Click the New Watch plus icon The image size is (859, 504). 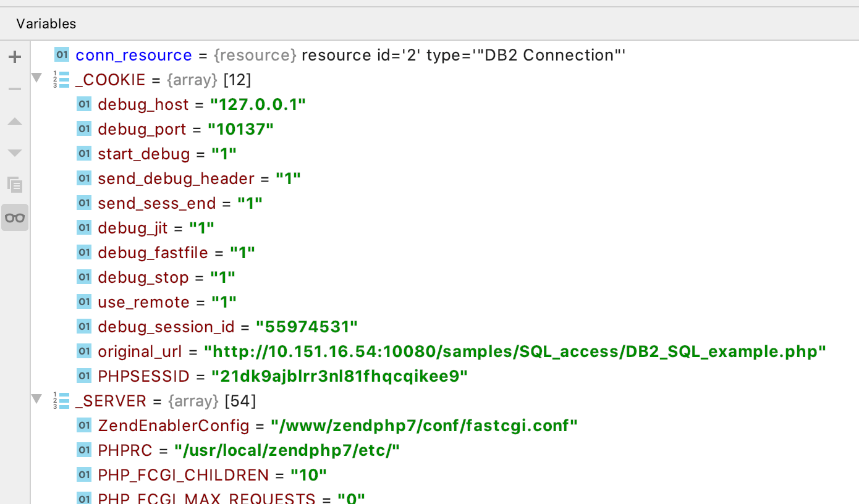pyautogui.click(x=15, y=57)
